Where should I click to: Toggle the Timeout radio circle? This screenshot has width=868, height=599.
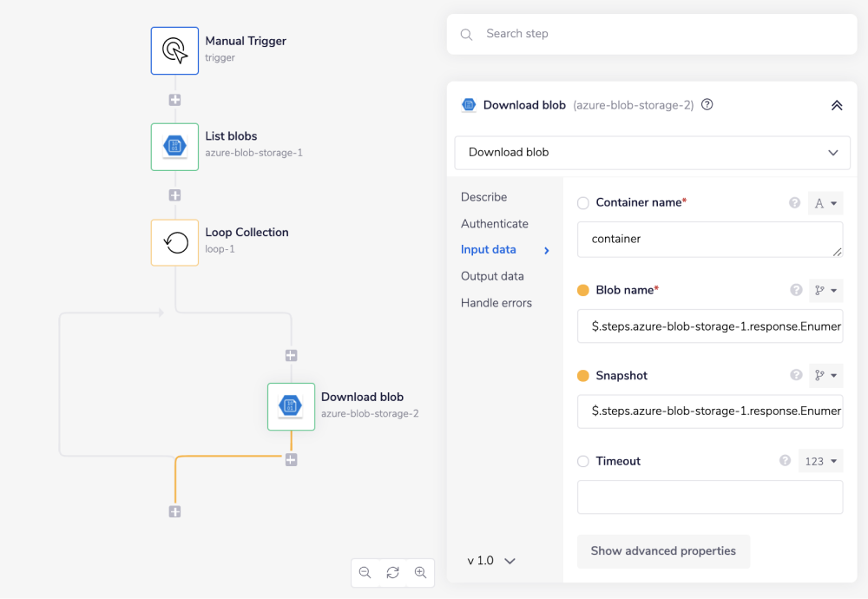point(583,462)
